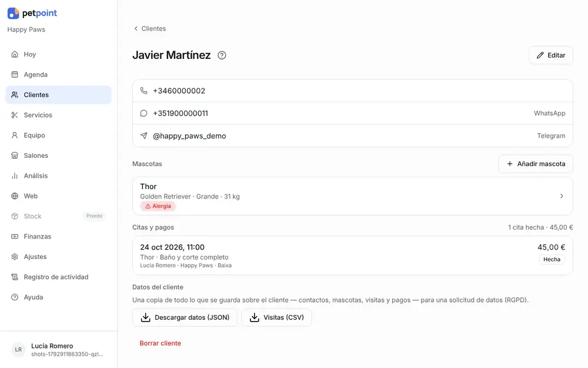Viewport: 588px width, 368px height.
Task: Click the Registro de actividad scroll icon
Action: pos(15,277)
